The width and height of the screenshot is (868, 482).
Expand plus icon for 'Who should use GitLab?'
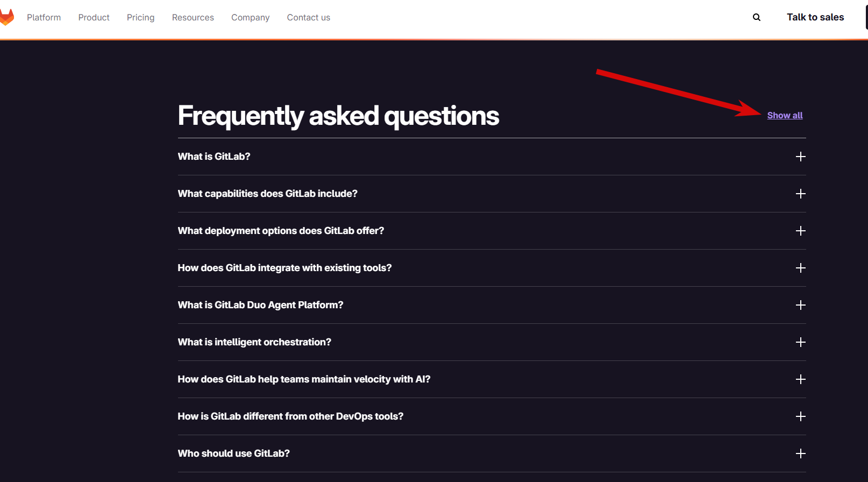800,453
